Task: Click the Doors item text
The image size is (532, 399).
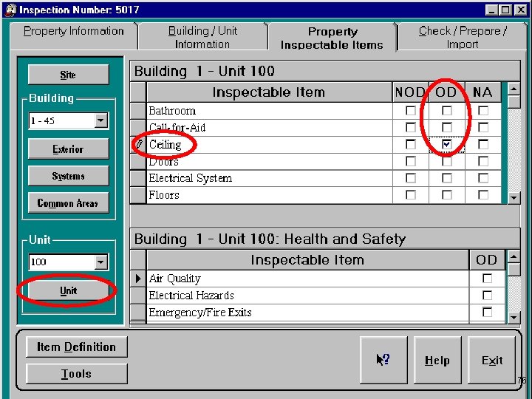Action: point(163,162)
